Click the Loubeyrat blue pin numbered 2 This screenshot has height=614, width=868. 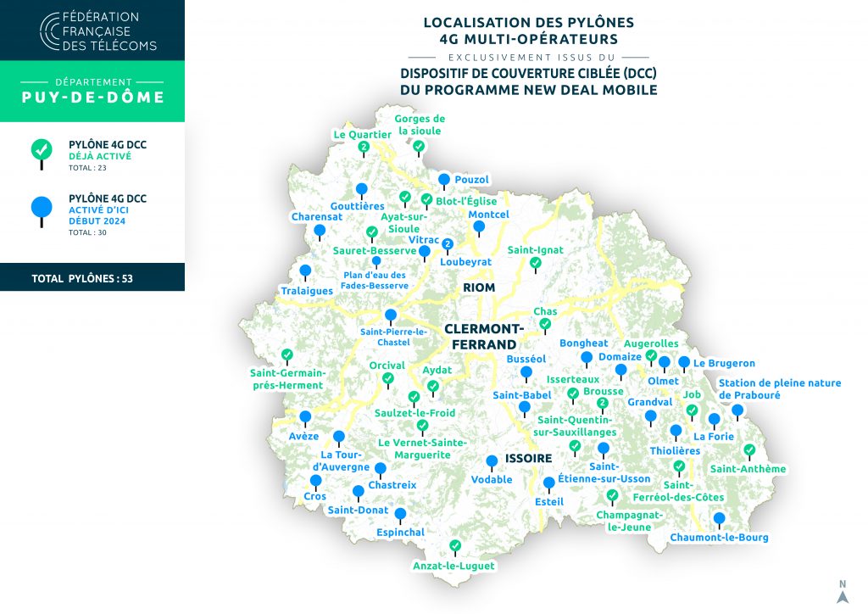(448, 246)
